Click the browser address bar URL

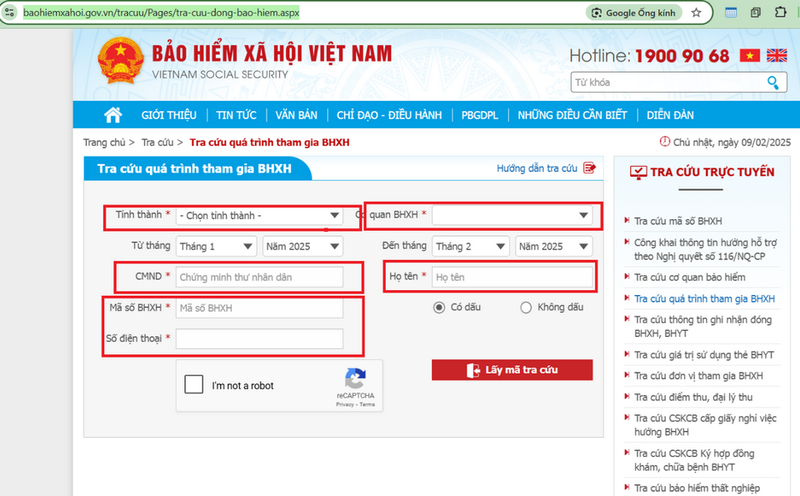(161, 13)
